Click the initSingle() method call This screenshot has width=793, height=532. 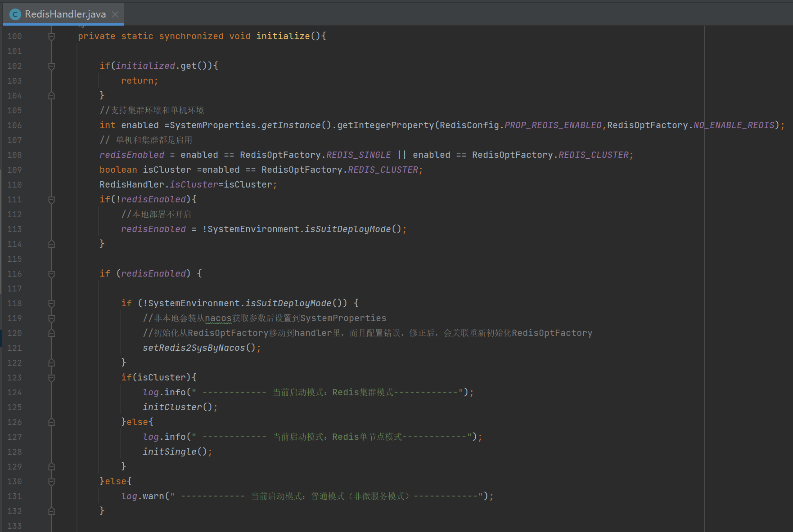click(x=170, y=452)
